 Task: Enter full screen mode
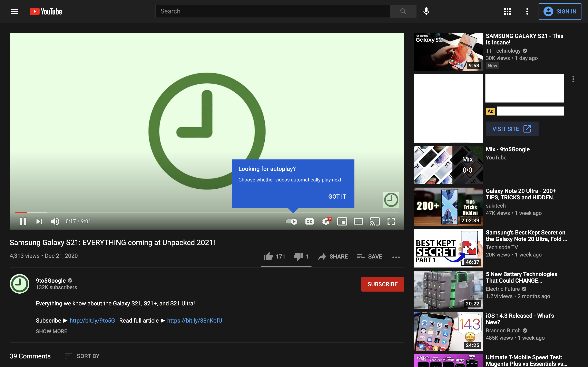pyautogui.click(x=391, y=221)
